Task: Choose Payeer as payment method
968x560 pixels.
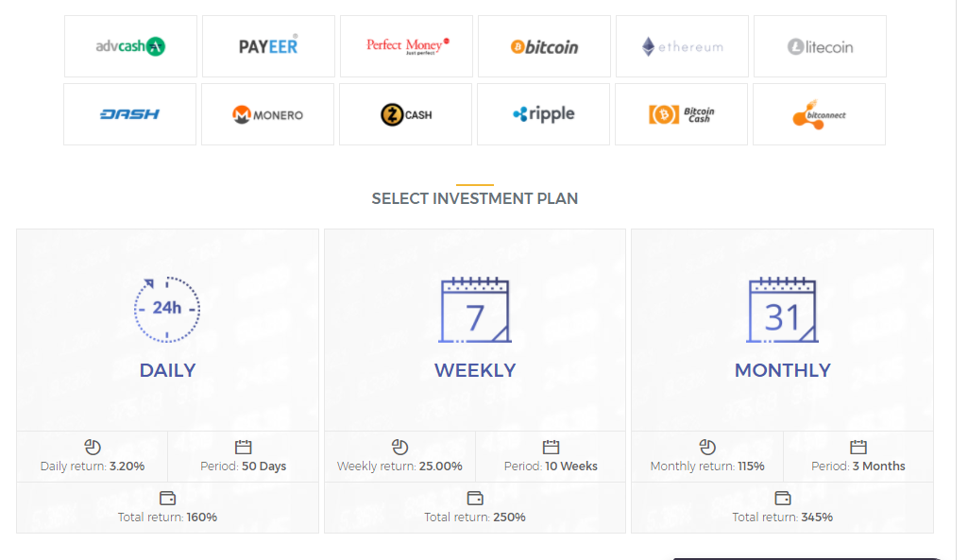Action: point(268,46)
